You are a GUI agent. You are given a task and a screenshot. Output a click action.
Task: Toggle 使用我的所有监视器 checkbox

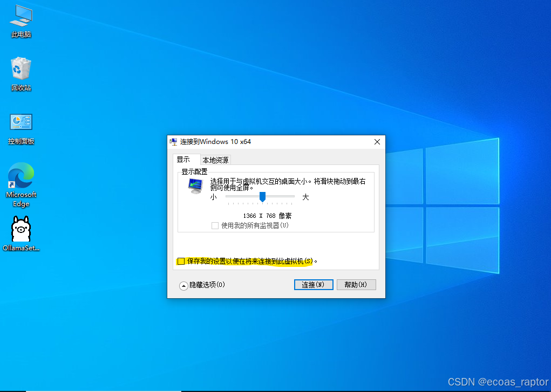click(215, 225)
